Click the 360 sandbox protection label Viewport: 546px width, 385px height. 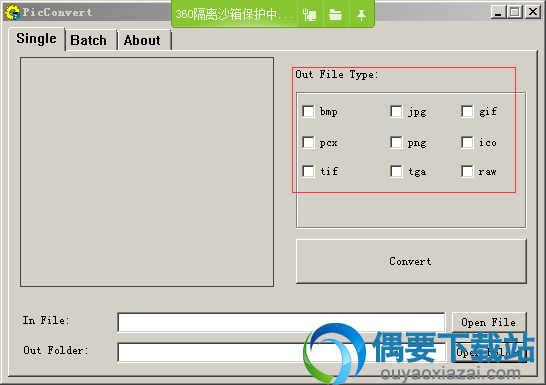coord(234,15)
